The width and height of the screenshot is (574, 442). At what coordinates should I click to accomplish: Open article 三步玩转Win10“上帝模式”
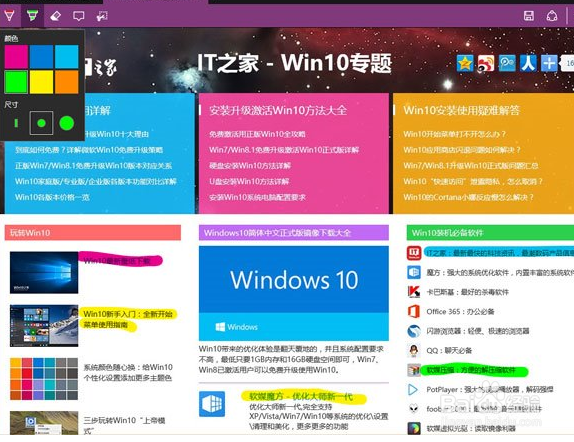[x=124, y=425]
